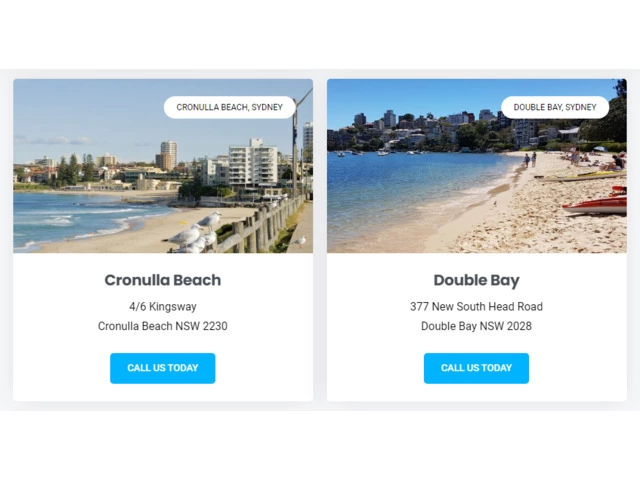Viewport: 640px width, 480px height.
Task: Click Cronulla Beach 'Call Us Today' button
Action: tap(162, 368)
